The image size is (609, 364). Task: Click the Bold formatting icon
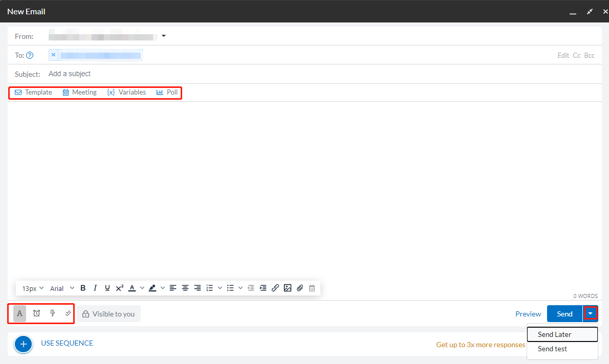(83, 288)
